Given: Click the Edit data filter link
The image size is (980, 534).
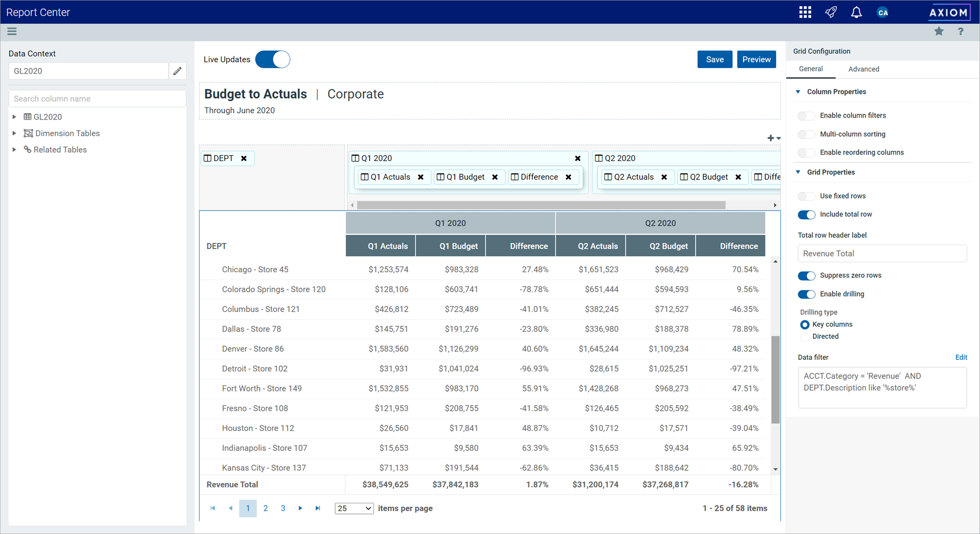Looking at the screenshot, I should point(961,357).
